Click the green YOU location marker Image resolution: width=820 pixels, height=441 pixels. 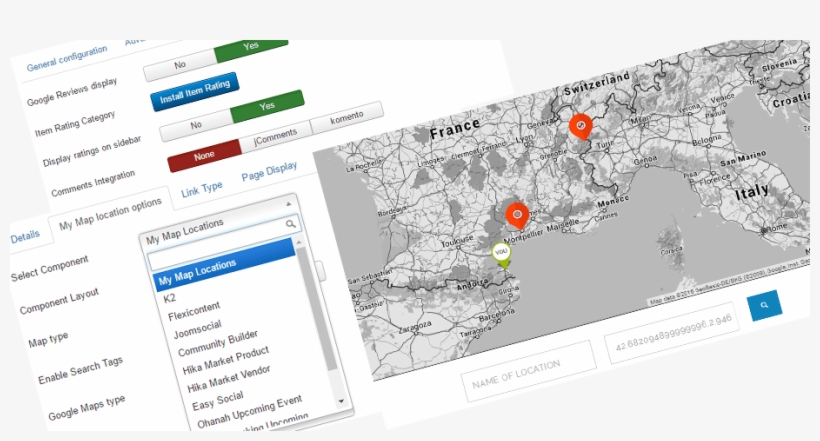[x=502, y=255]
